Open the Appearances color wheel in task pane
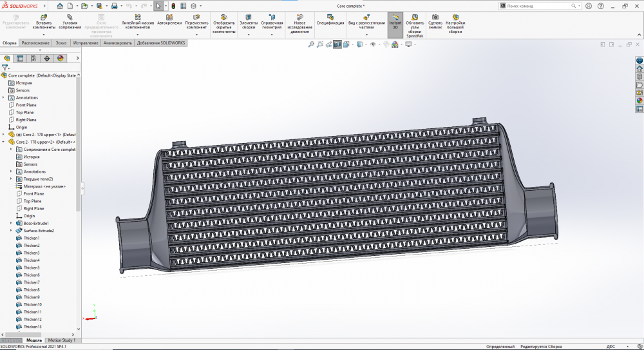 [639, 100]
